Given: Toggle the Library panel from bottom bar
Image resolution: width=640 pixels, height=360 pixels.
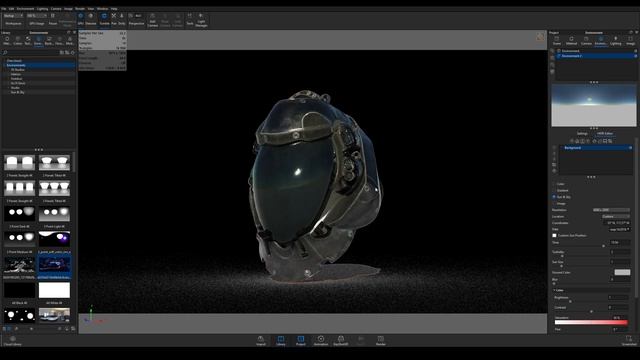Looking at the screenshot, I should coord(281,340).
